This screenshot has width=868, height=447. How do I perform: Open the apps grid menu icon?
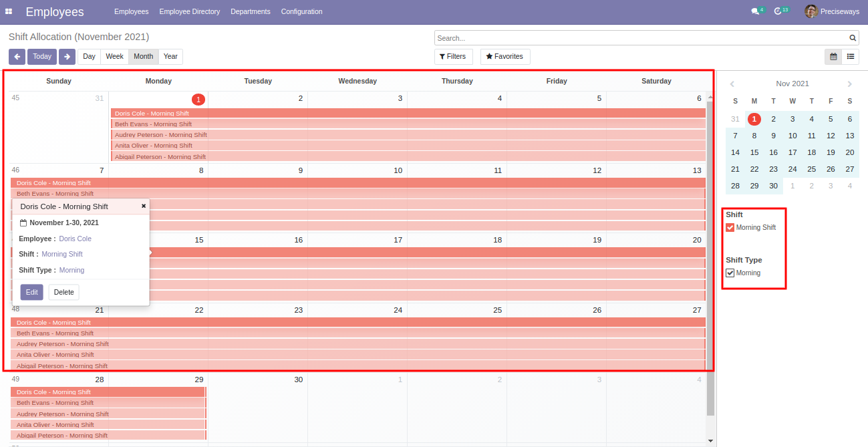point(9,11)
